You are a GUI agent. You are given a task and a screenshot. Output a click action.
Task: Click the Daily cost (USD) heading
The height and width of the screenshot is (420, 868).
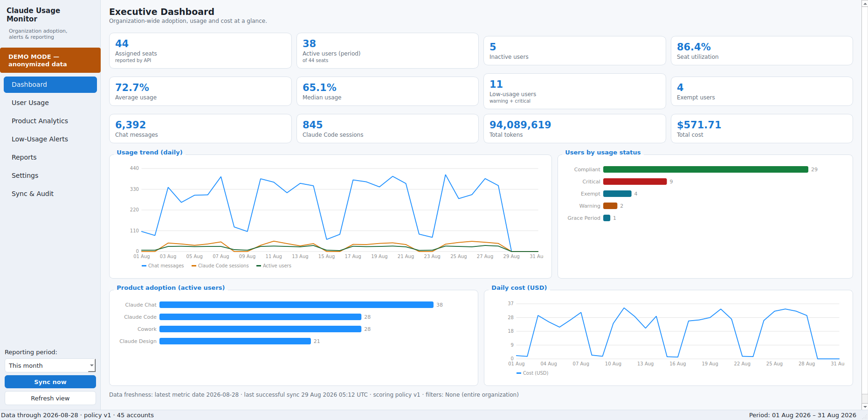coord(519,287)
